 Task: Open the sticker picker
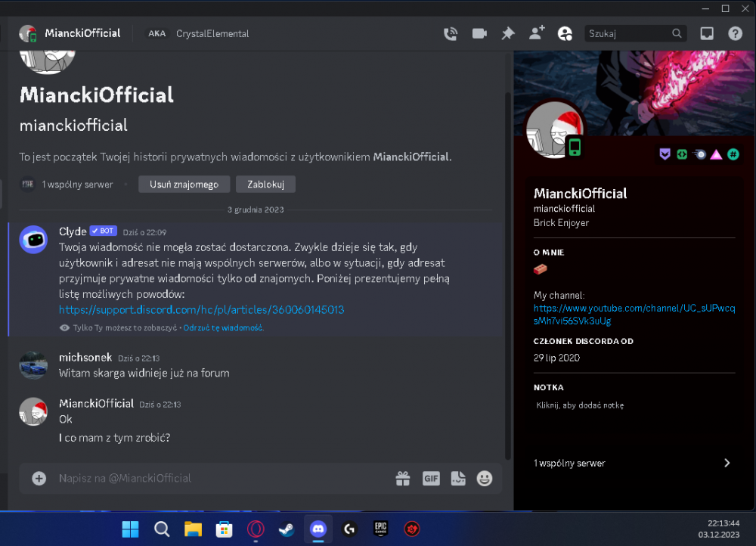(x=458, y=479)
